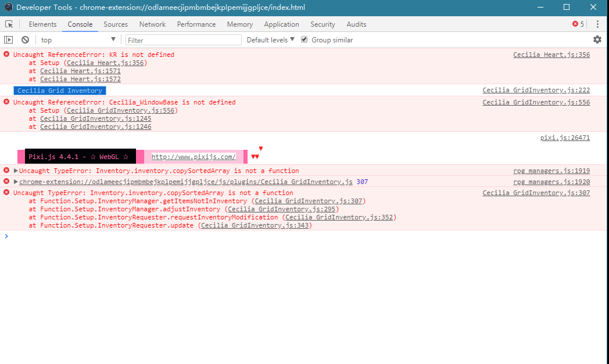The height and width of the screenshot is (364, 609).
Task: Open the DevTools three-dot customize menu
Action: coord(597,24)
